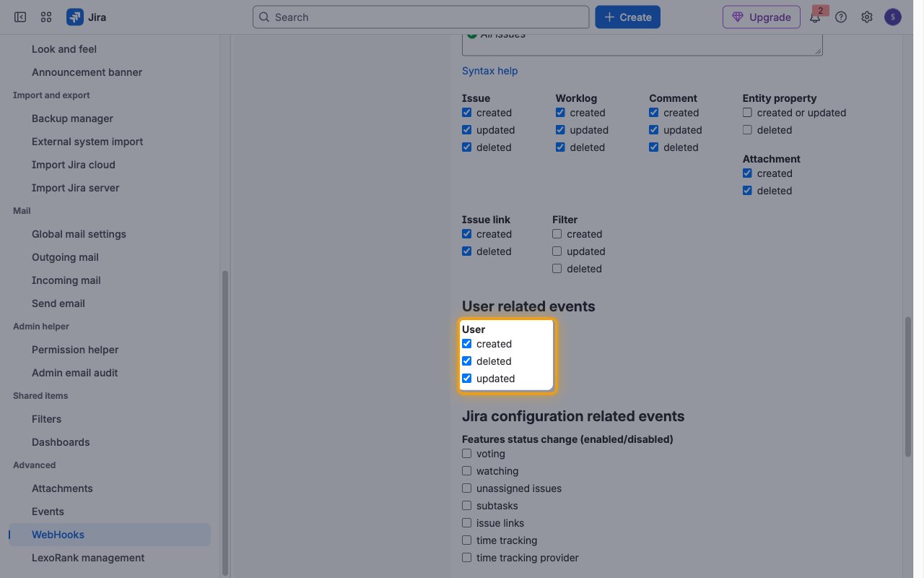Open the notifications bell icon
The image size is (924, 578).
(815, 17)
